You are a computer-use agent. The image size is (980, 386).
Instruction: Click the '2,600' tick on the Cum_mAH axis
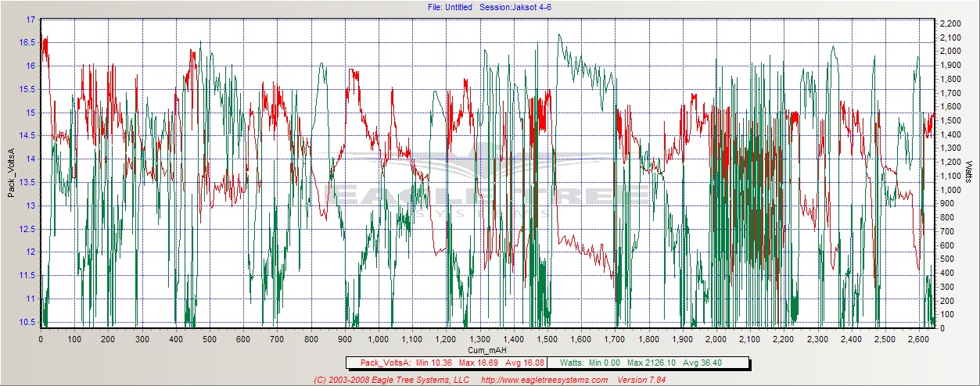tap(918, 340)
